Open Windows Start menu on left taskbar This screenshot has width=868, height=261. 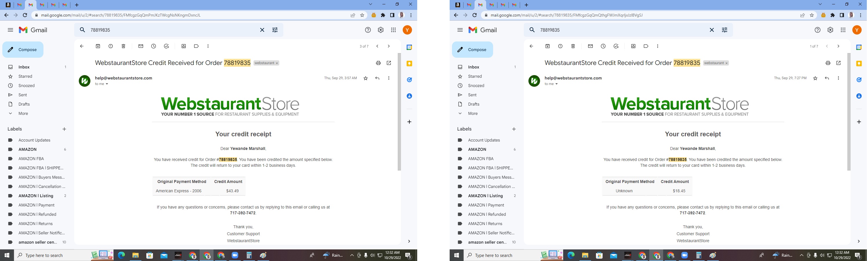[x=7, y=255]
